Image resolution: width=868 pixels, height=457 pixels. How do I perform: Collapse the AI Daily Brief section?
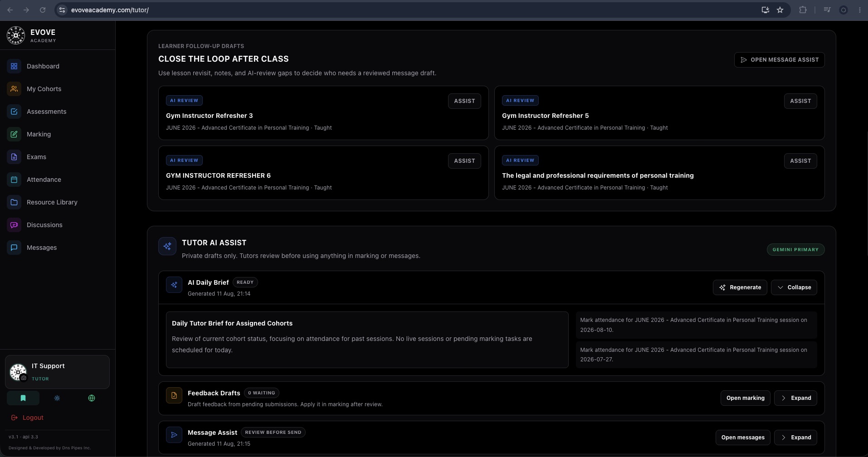tap(794, 287)
